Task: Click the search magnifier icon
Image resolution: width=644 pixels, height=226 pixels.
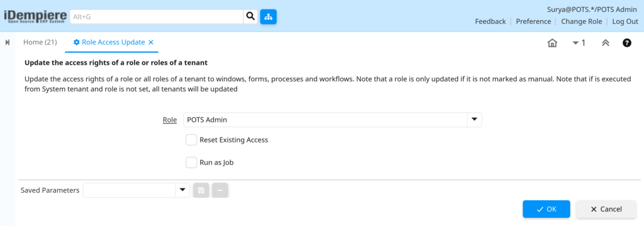Action: point(250,17)
